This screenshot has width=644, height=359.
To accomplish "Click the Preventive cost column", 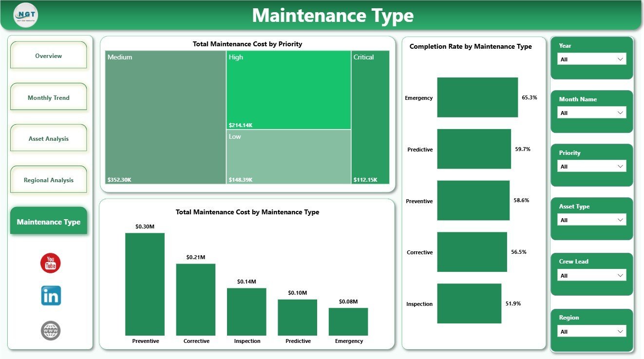I will (x=145, y=284).
